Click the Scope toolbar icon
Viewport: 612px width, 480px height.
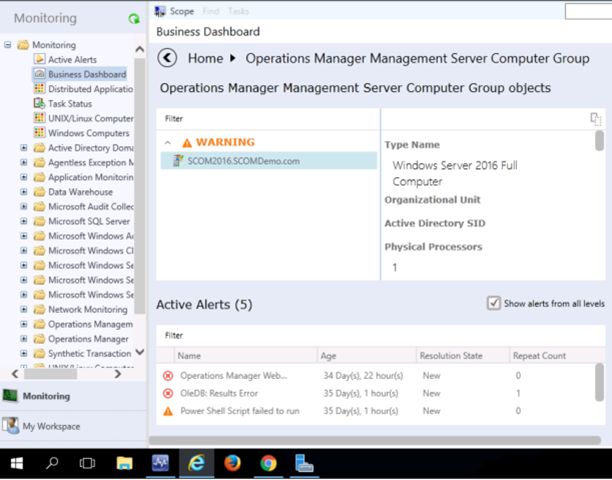tap(160, 11)
